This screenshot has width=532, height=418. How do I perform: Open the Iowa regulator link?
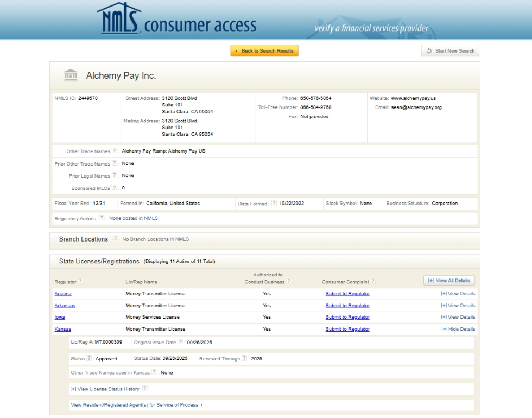59,317
